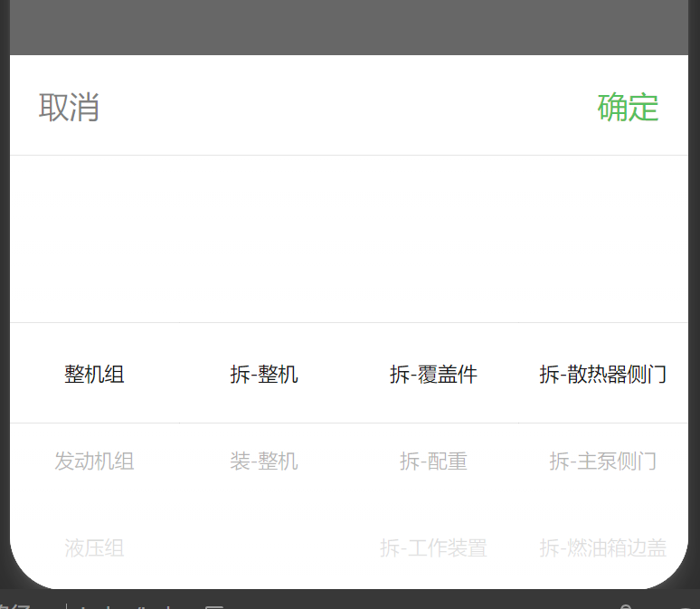Choose 拆-配重 option
The height and width of the screenshot is (609, 700).
pos(433,462)
